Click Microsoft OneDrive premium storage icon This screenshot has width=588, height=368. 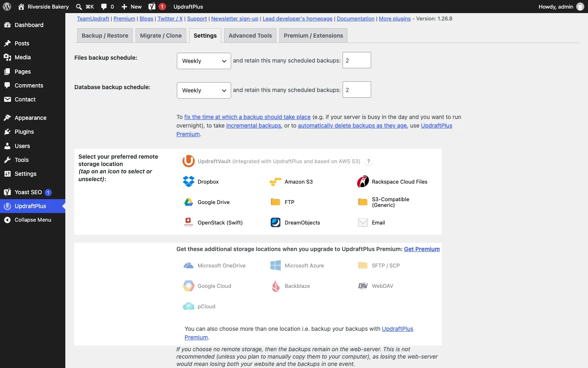click(x=189, y=265)
